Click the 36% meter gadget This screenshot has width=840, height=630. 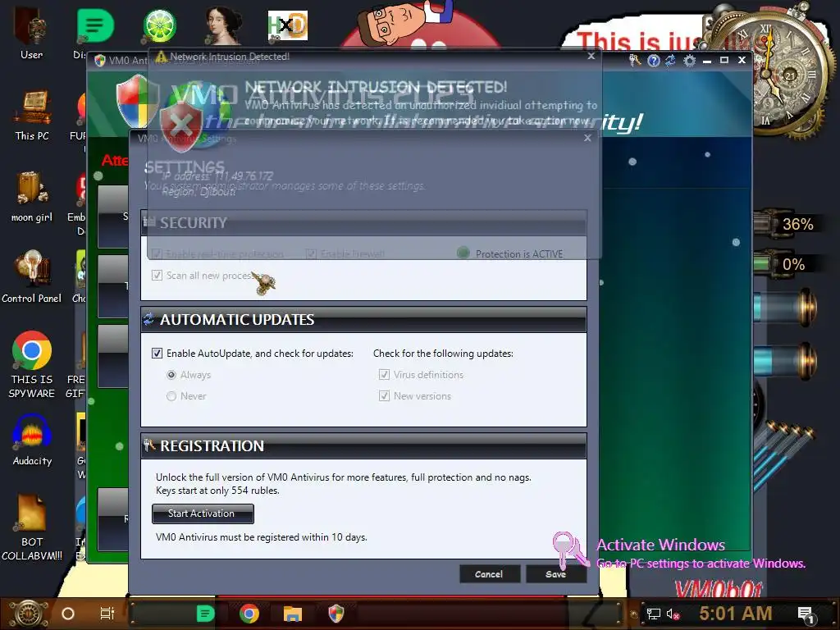tap(788, 224)
